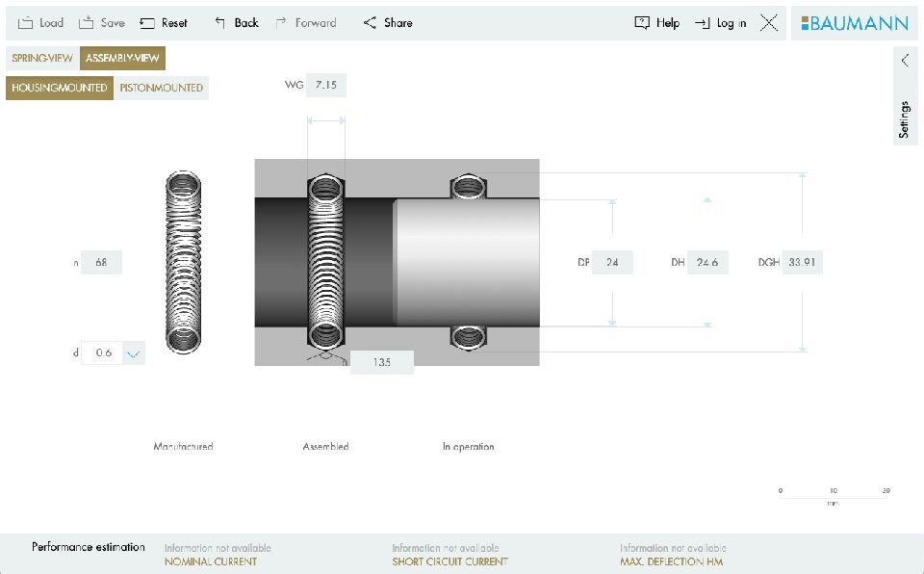Click the MAX. DEFLECTION HM label
Viewport: 924px width, 574px height.
pyautogui.click(x=672, y=561)
